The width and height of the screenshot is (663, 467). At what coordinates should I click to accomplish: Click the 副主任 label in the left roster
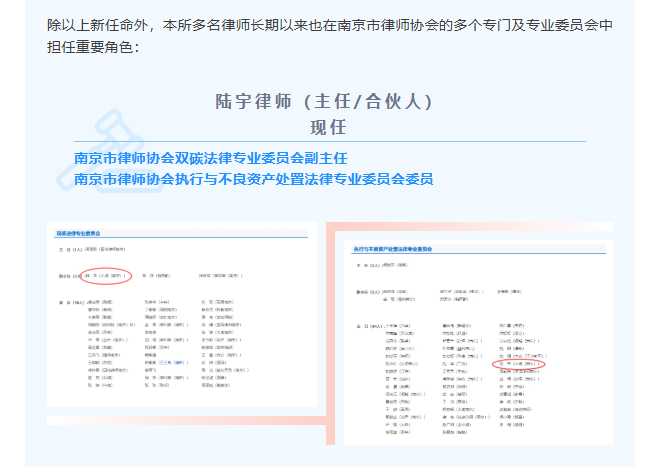(65, 275)
